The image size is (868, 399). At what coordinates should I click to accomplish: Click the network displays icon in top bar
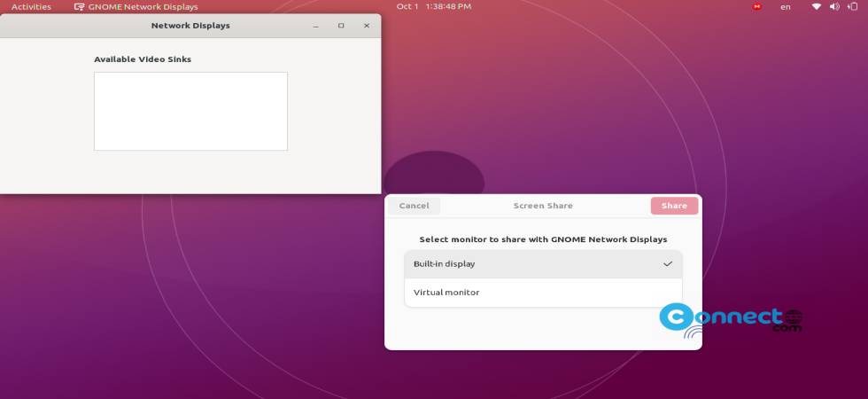(x=79, y=7)
